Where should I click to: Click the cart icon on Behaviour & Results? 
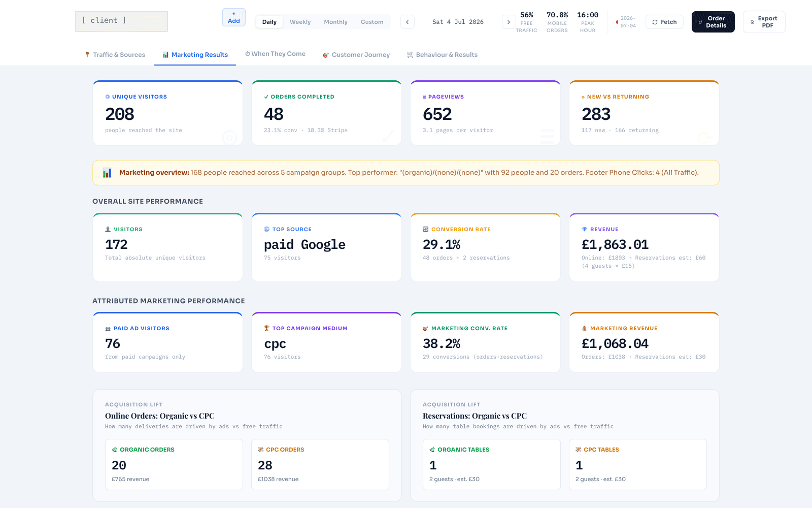point(410,55)
